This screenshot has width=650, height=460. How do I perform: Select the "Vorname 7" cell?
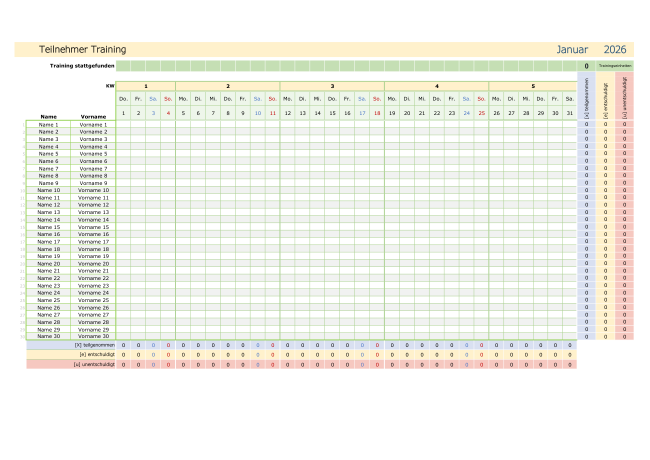click(93, 169)
